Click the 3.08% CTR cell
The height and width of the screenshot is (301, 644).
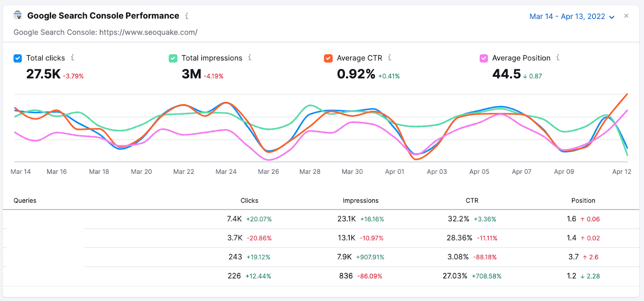pyautogui.click(x=458, y=257)
